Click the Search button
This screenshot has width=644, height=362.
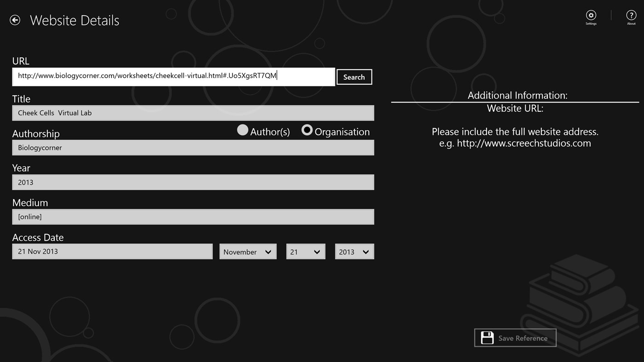354,77
